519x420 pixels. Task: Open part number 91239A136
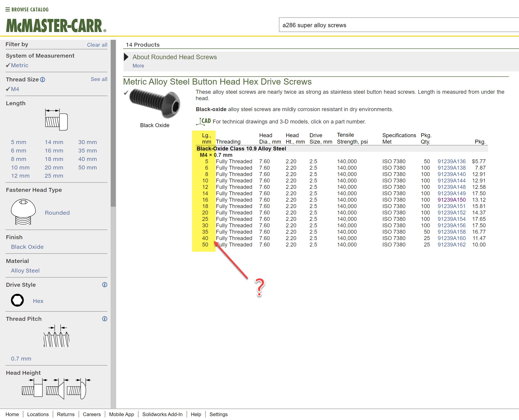pos(452,161)
